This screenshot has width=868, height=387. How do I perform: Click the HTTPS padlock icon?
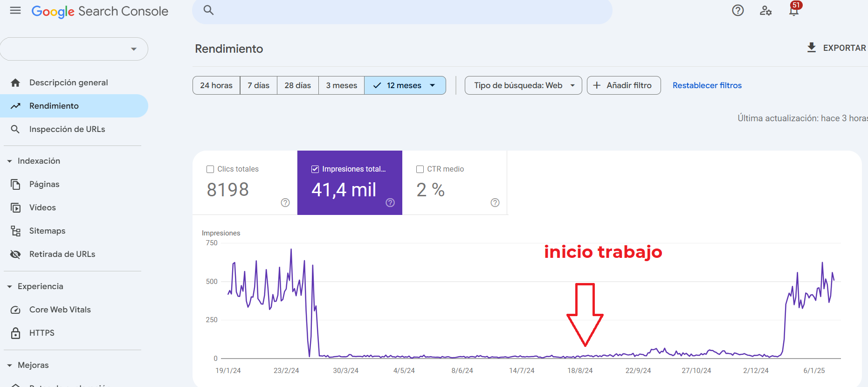[15, 333]
